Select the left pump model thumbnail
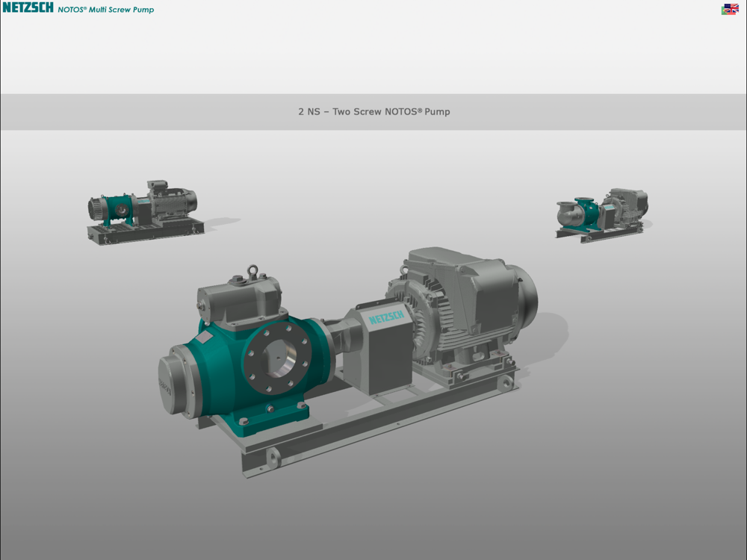 click(146, 213)
